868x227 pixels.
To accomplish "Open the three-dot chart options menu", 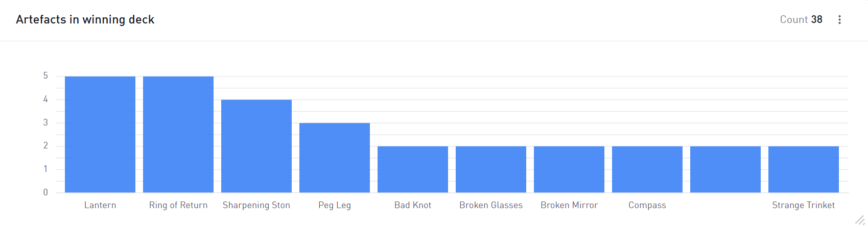I will [x=839, y=19].
